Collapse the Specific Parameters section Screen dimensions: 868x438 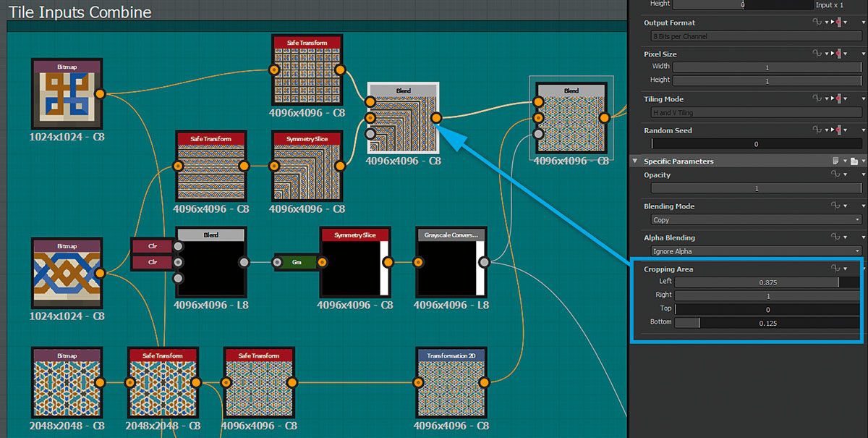click(x=635, y=161)
